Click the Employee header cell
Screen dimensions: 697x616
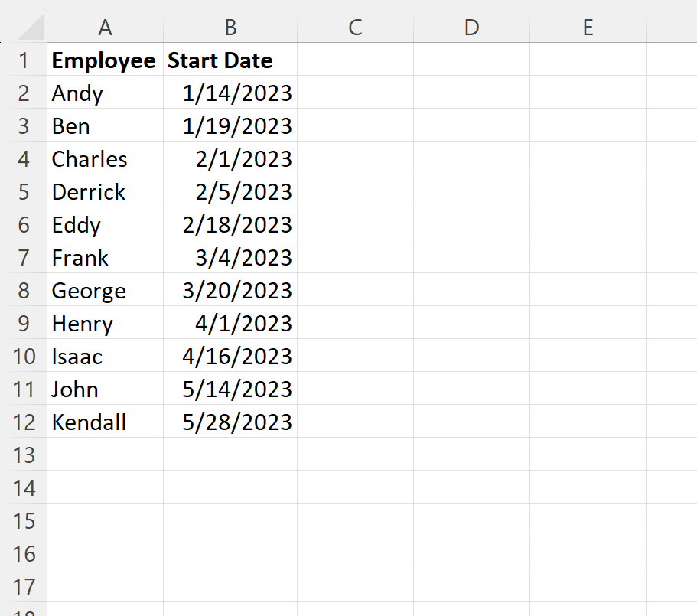[x=106, y=60]
